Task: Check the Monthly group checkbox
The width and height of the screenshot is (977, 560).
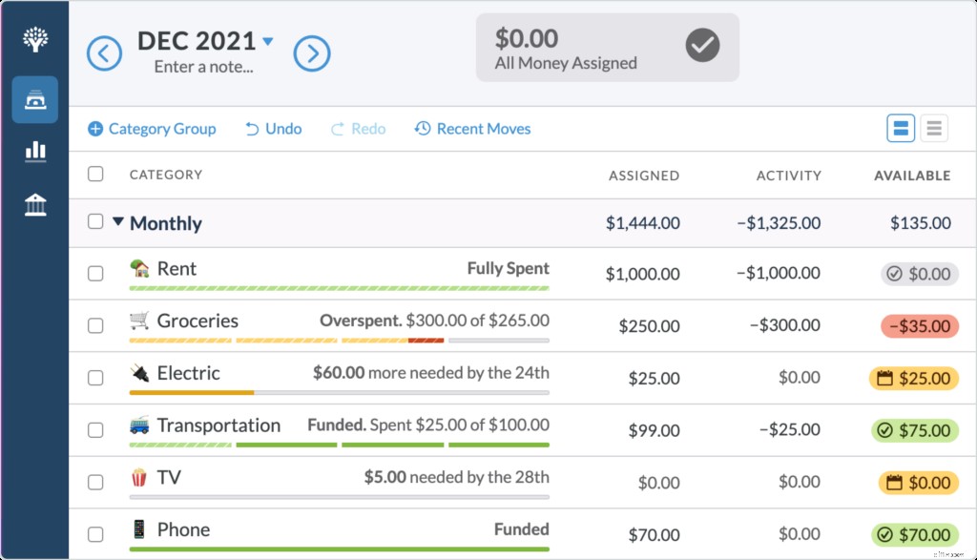Action: click(95, 221)
